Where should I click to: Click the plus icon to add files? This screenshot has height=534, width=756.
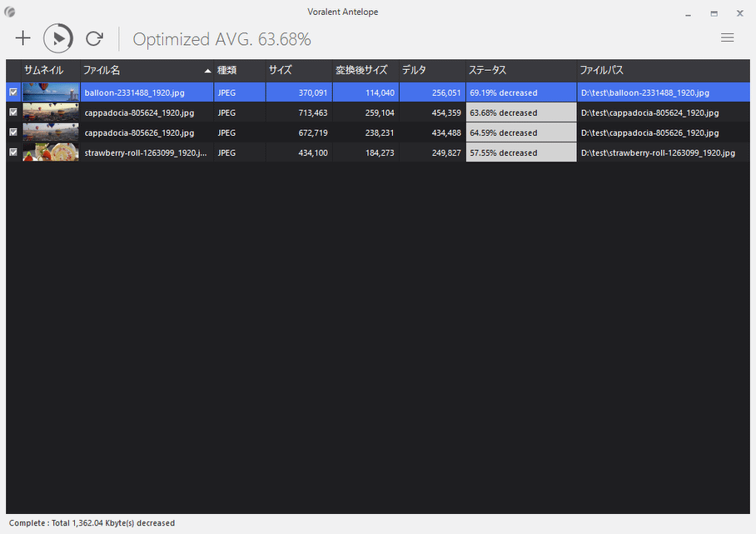22,38
